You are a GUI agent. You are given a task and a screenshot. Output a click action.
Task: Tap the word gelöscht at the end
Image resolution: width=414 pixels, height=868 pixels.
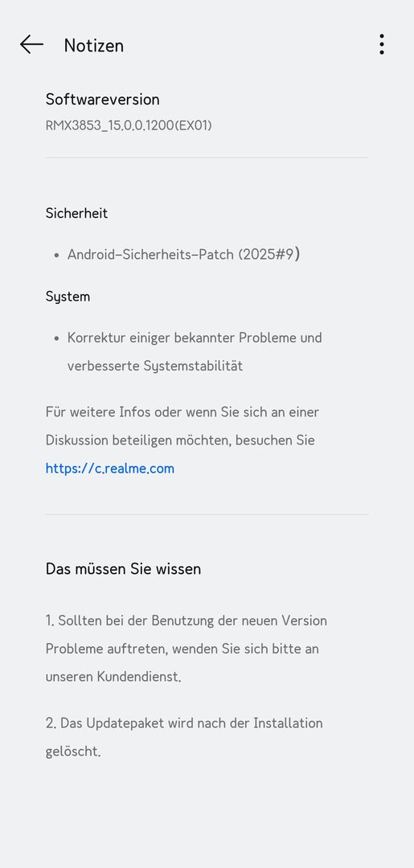click(73, 751)
